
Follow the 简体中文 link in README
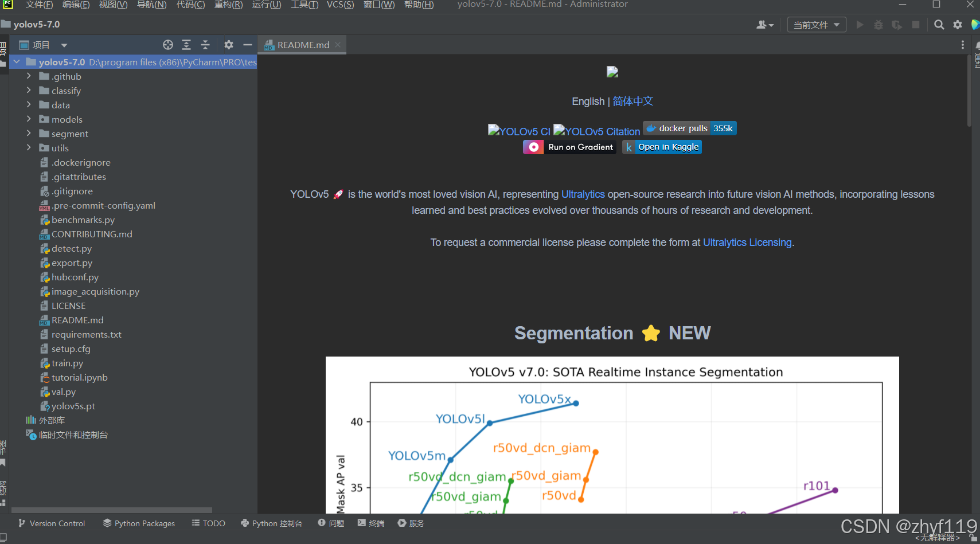pos(633,101)
